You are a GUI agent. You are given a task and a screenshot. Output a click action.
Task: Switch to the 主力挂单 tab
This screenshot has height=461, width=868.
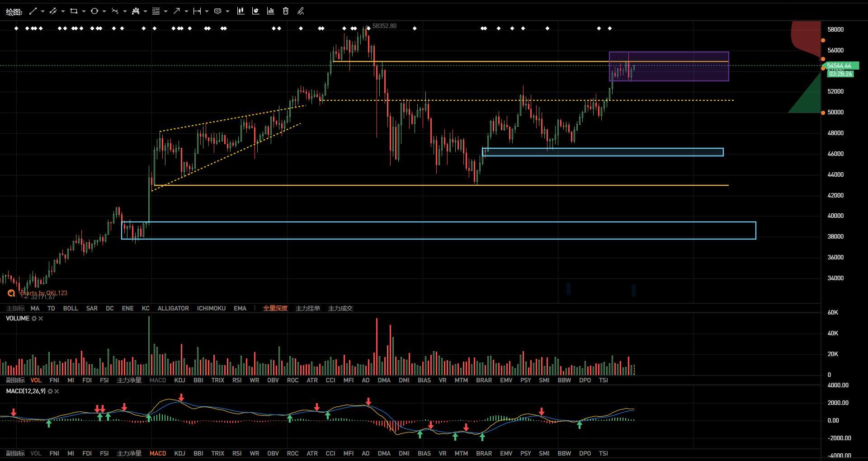(x=307, y=308)
